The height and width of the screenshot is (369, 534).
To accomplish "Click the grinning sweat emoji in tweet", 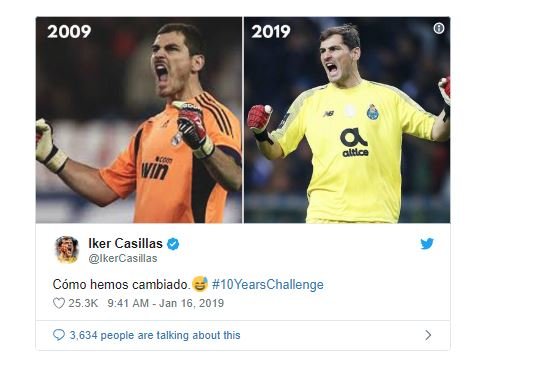I will (x=200, y=284).
